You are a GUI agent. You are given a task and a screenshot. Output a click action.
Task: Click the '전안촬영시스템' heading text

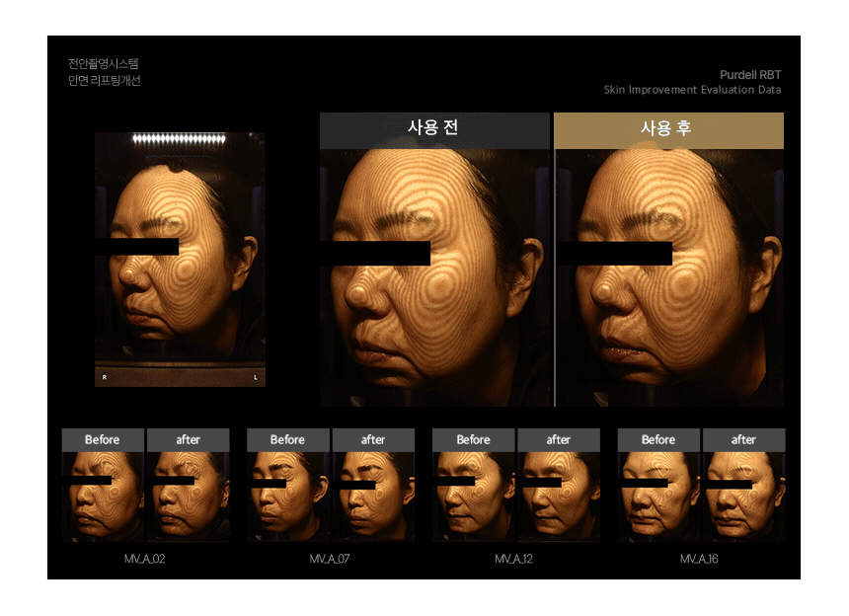point(90,64)
